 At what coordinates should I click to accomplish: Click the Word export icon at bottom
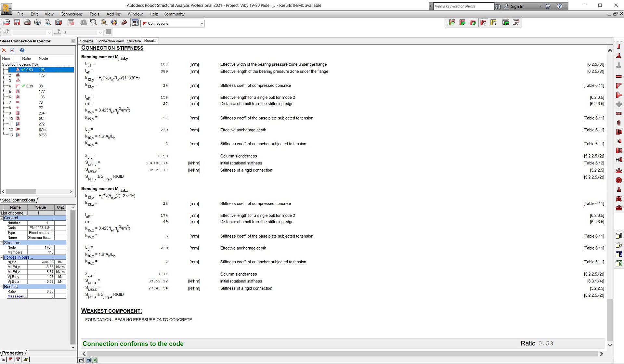tap(88, 360)
